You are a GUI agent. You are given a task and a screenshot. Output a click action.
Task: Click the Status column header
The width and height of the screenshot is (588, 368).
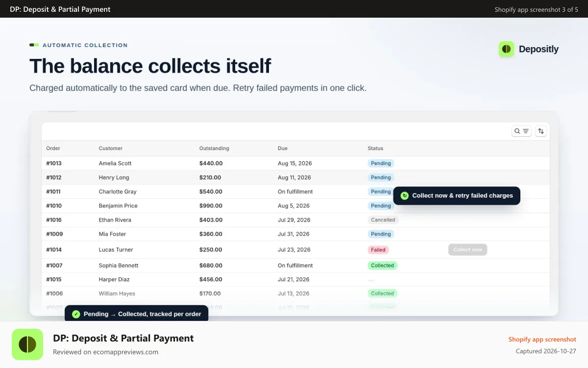click(375, 148)
